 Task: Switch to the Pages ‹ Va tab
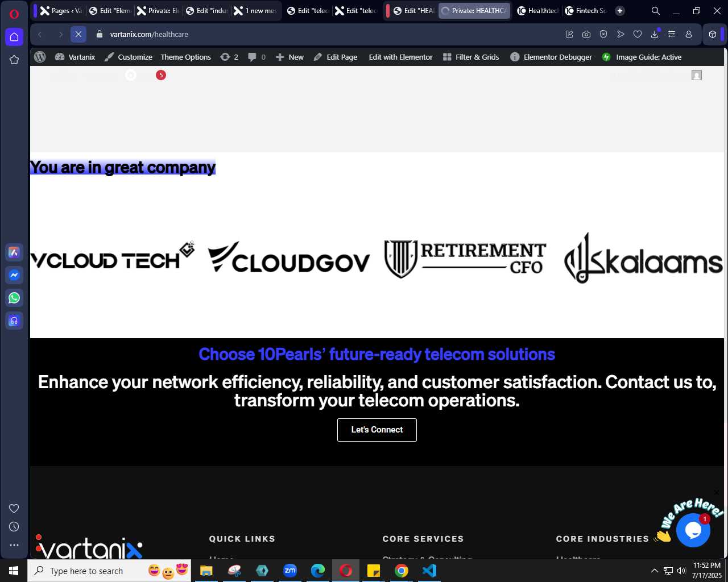tap(61, 11)
